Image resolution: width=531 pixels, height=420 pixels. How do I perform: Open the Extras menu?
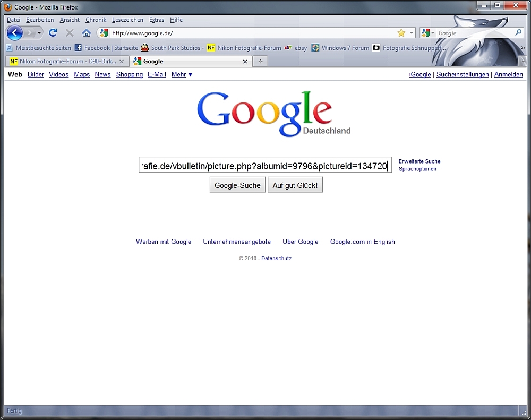[x=157, y=20]
